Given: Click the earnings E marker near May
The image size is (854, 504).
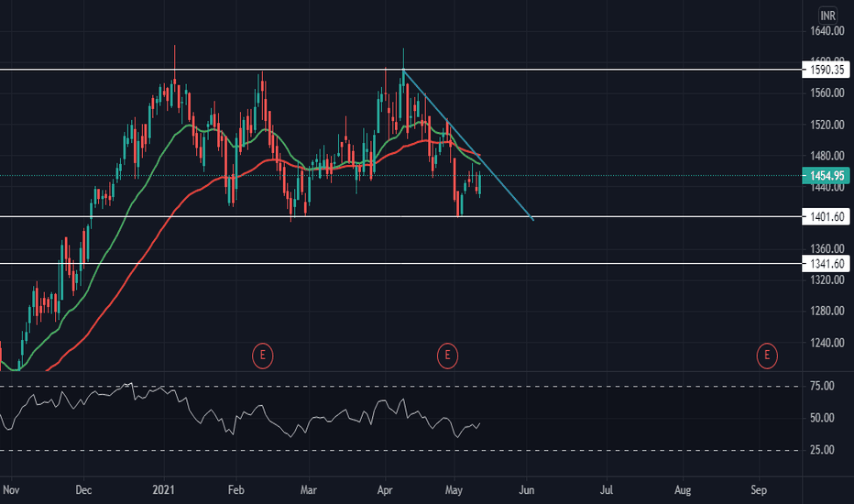Looking at the screenshot, I should pyautogui.click(x=448, y=356).
